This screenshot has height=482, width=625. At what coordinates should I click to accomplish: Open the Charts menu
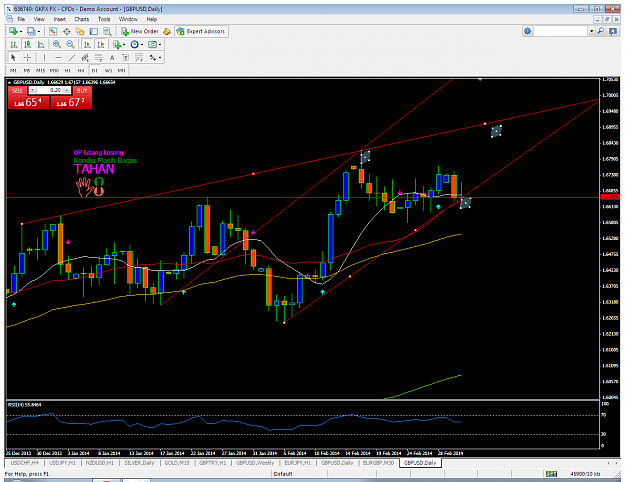(x=81, y=19)
